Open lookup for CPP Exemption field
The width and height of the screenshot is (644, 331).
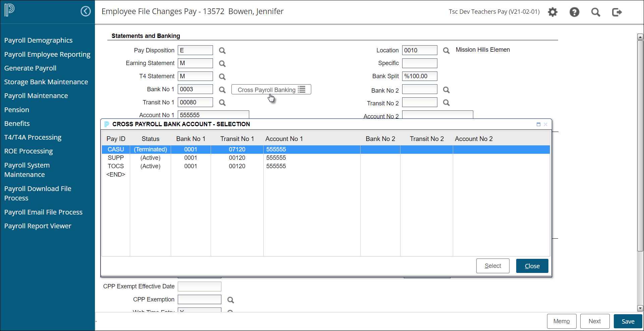(x=230, y=300)
